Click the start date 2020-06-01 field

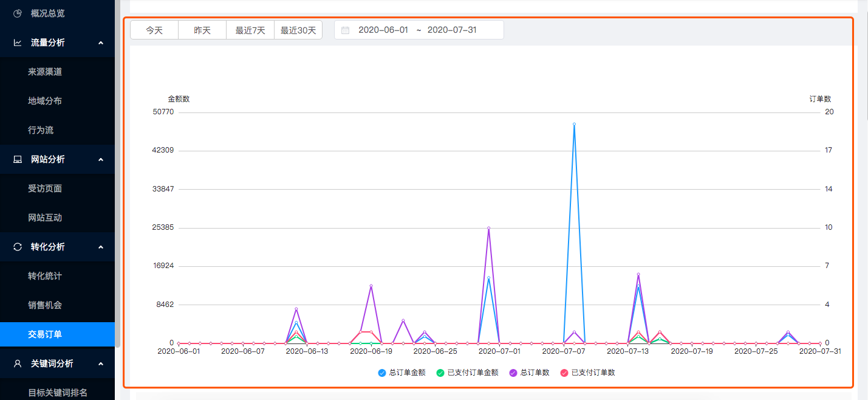tap(383, 30)
